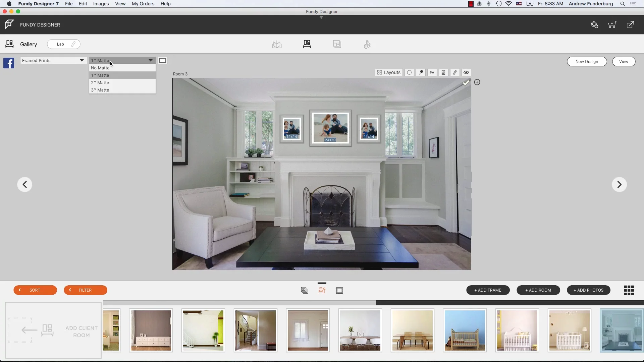The height and width of the screenshot is (362, 644).
Task: Open the My Orders menu item
Action: click(x=143, y=4)
